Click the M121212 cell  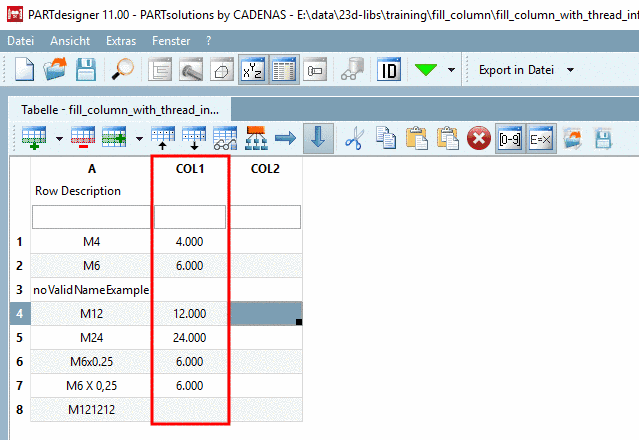(x=92, y=409)
